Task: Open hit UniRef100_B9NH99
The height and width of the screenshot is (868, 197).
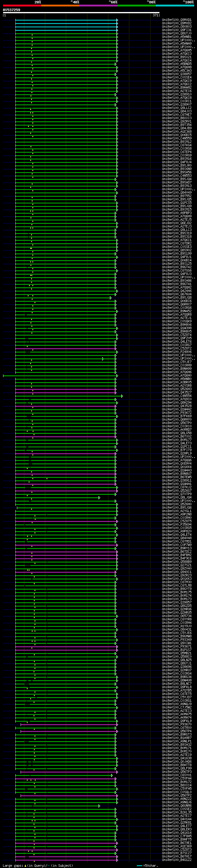Action: [x=177, y=369]
